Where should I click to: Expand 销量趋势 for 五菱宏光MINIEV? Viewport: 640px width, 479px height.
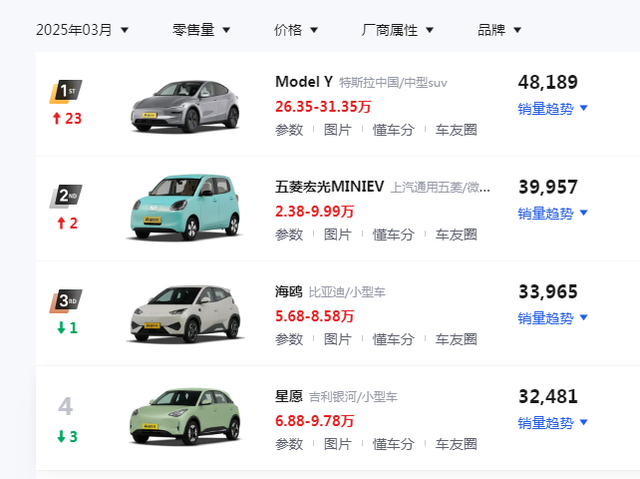(553, 213)
